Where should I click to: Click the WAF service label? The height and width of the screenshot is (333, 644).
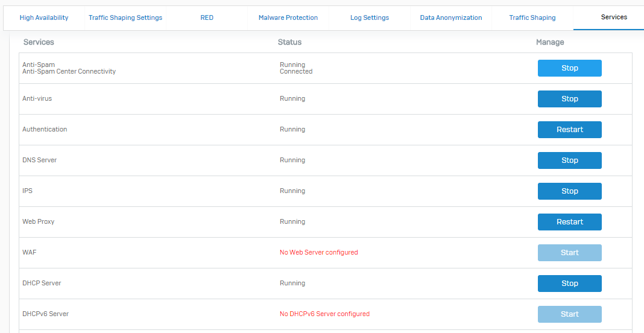(29, 252)
